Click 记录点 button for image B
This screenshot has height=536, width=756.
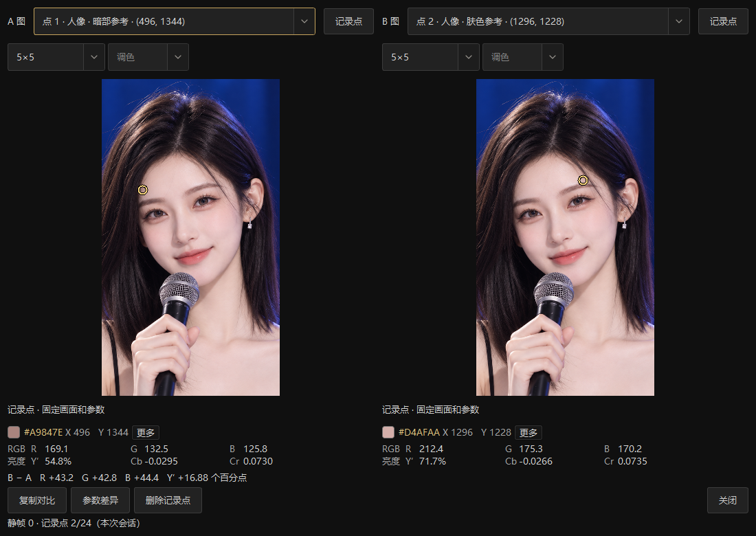[x=723, y=21]
